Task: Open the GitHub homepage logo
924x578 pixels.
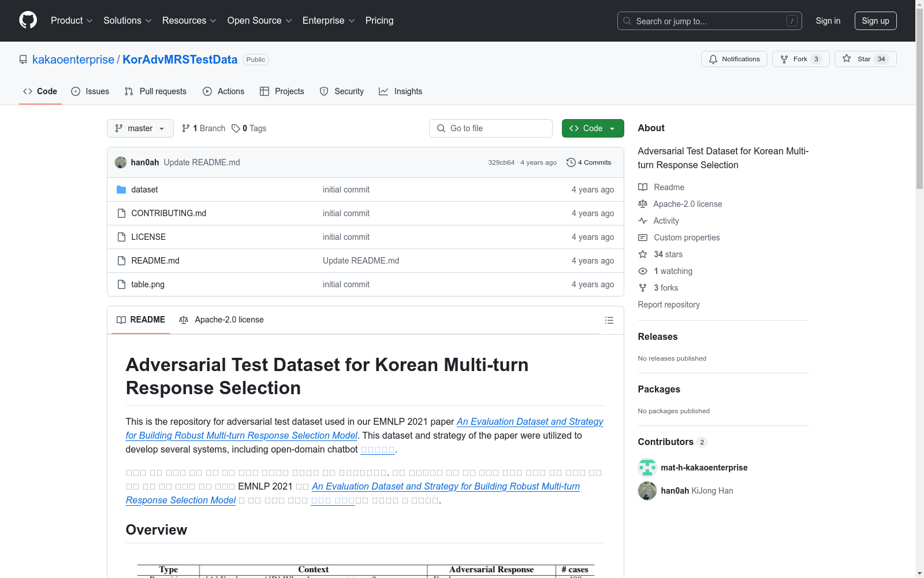Action: click(28, 21)
